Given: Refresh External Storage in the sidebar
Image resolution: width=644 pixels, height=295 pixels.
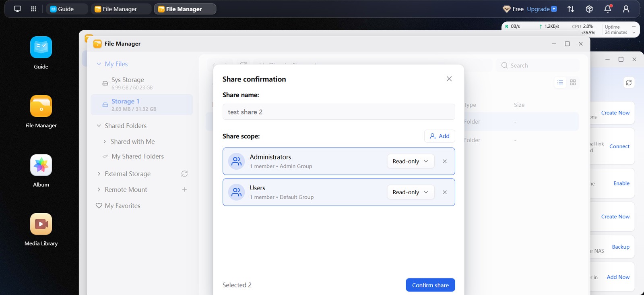Looking at the screenshot, I should tap(184, 174).
